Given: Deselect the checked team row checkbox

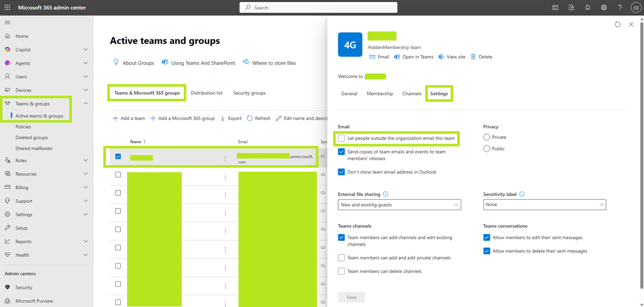Looking at the screenshot, I should point(118,157).
